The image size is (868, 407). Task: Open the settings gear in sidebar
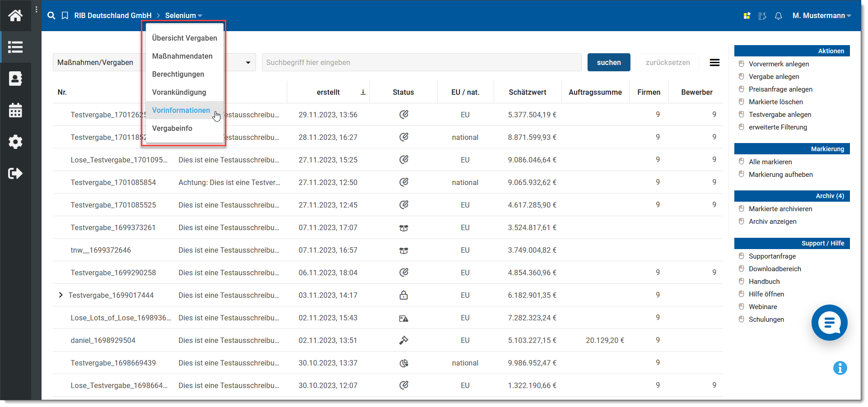click(15, 142)
